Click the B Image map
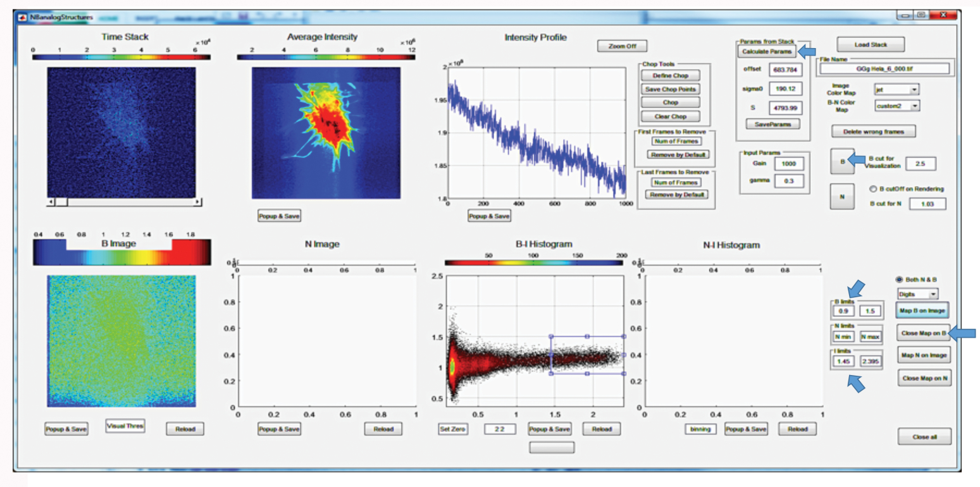This screenshot has height=487, width=980. [121, 340]
